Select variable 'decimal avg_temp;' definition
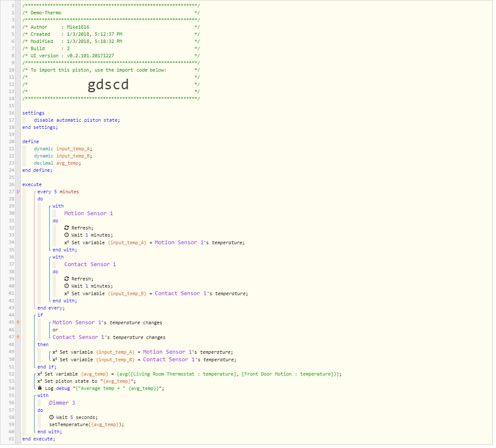 58,164
